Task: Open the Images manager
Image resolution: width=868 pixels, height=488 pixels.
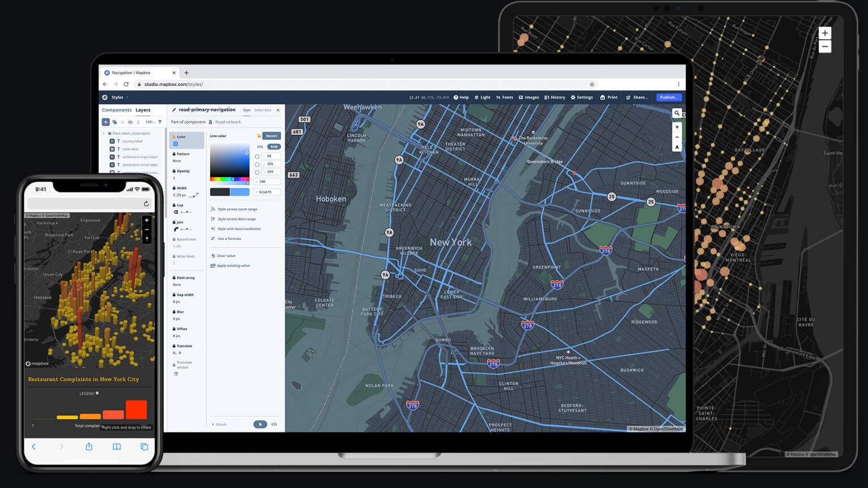Action: pos(529,97)
